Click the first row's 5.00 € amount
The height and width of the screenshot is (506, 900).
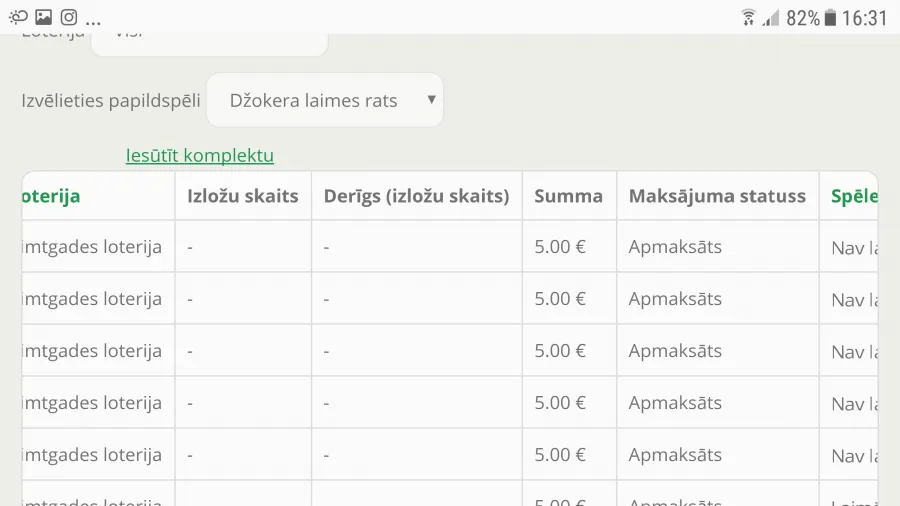pyautogui.click(x=560, y=247)
